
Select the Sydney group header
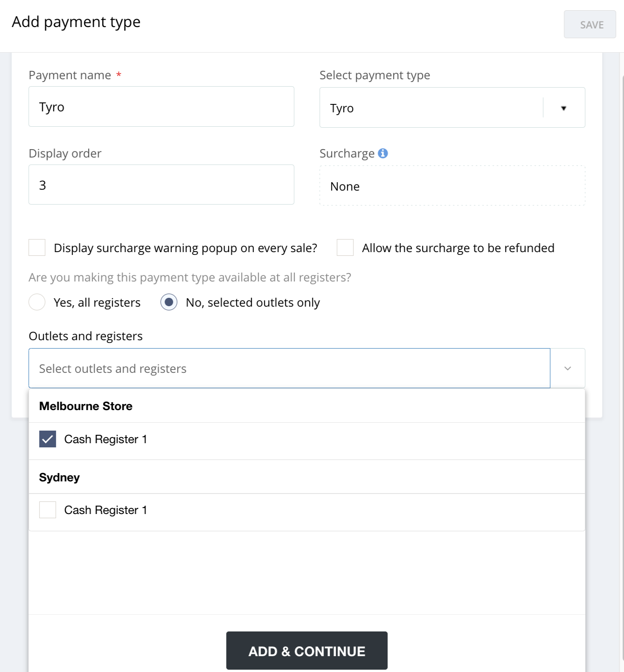coord(59,478)
